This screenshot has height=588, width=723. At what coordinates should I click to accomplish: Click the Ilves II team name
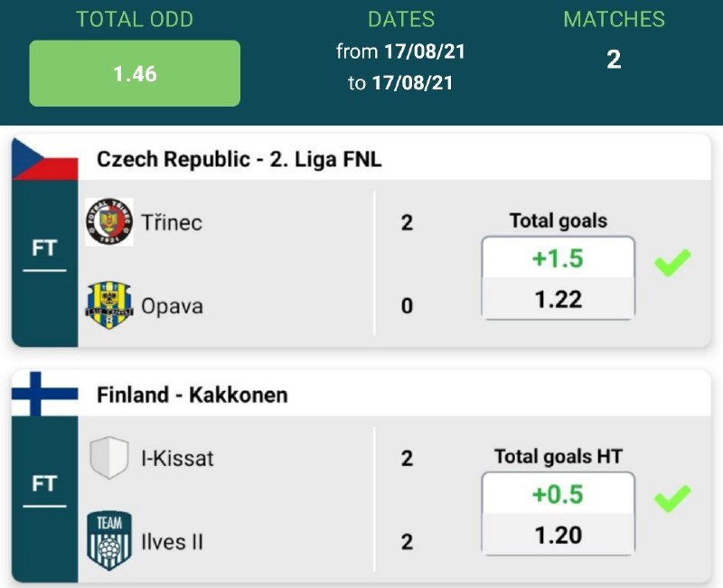tap(172, 541)
